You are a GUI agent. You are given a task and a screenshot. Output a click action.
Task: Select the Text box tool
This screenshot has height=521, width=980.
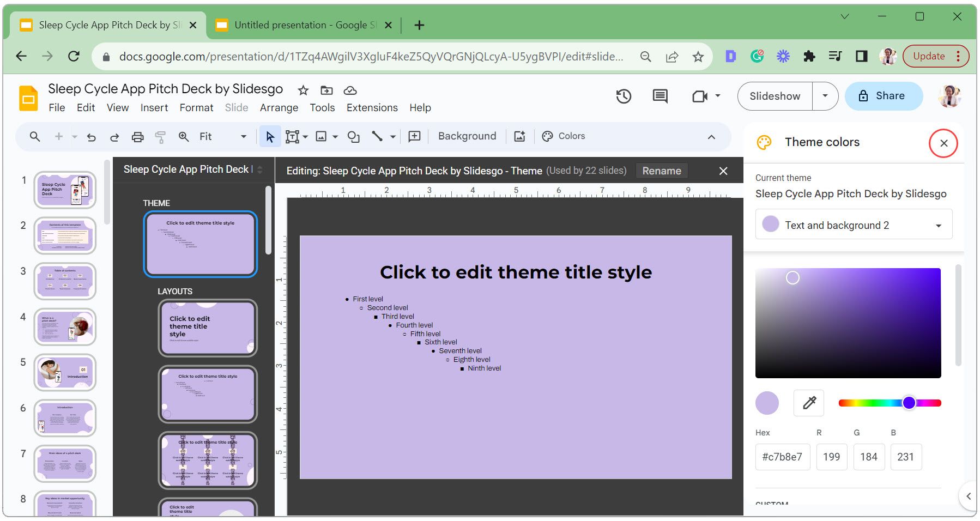click(x=293, y=136)
